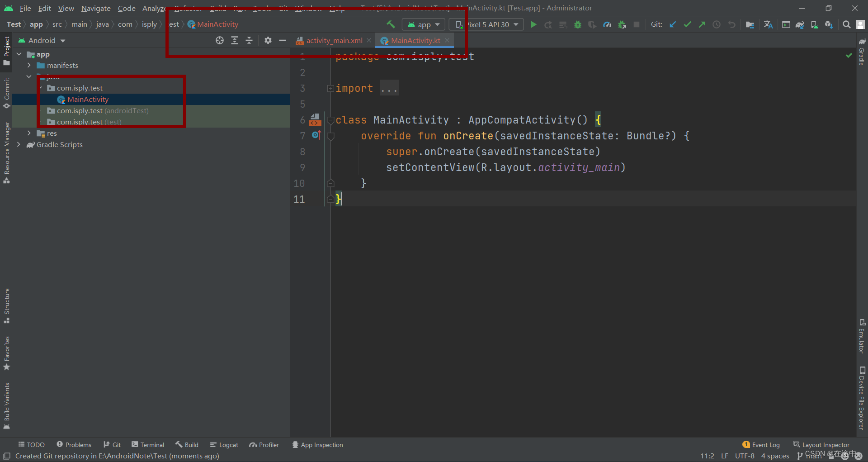Screen dimensions: 868x462
Task: Open Project Structure icon in toolbar
Action: tap(750, 24)
